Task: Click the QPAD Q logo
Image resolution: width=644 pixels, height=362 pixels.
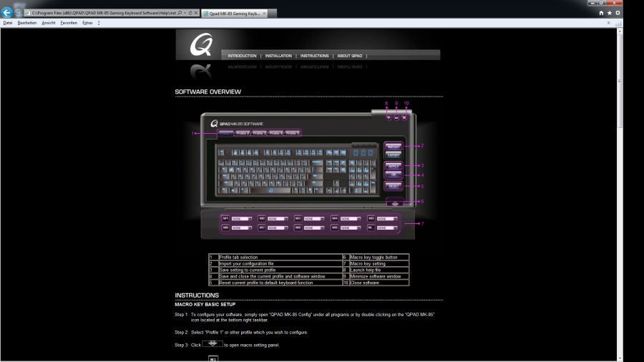Action: [x=201, y=44]
